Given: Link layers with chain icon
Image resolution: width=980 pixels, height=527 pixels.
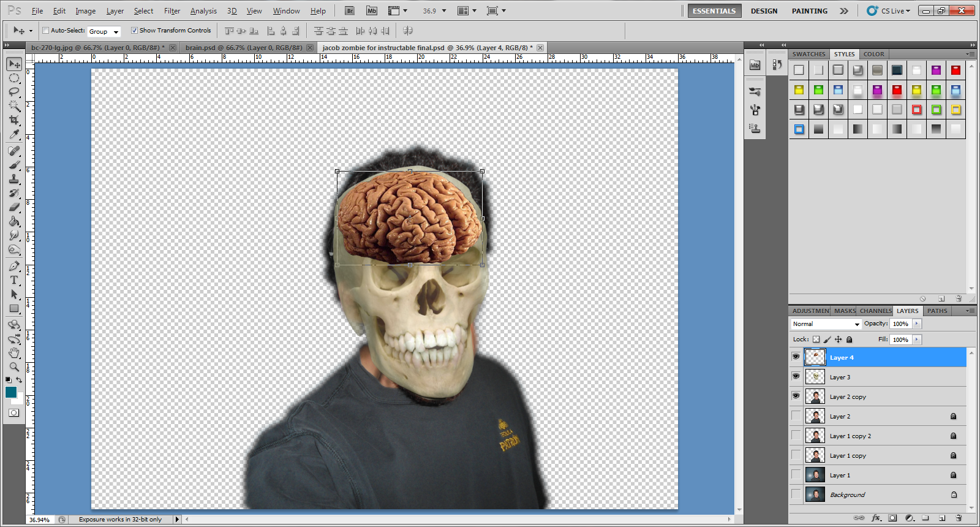Looking at the screenshot, I should click(x=859, y=518).
